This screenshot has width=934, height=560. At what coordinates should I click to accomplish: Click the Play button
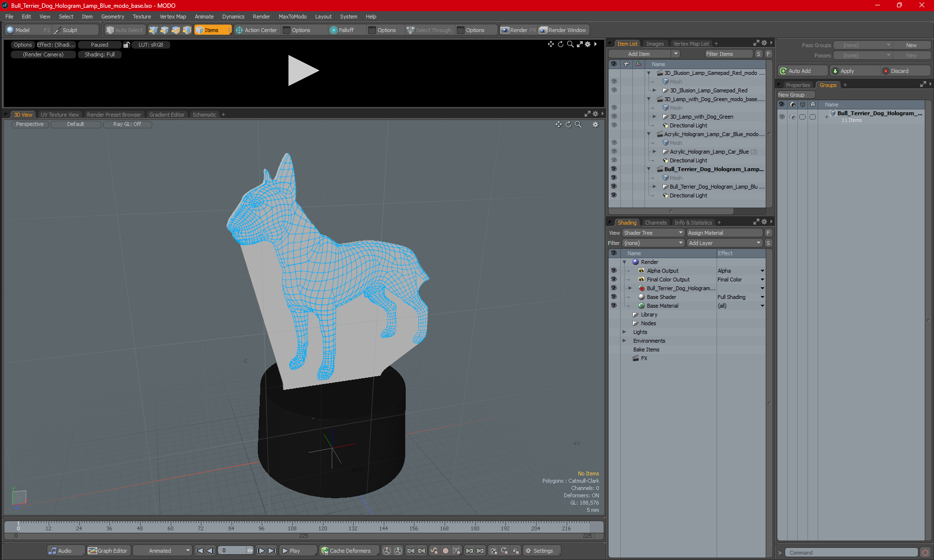point(298,551)
